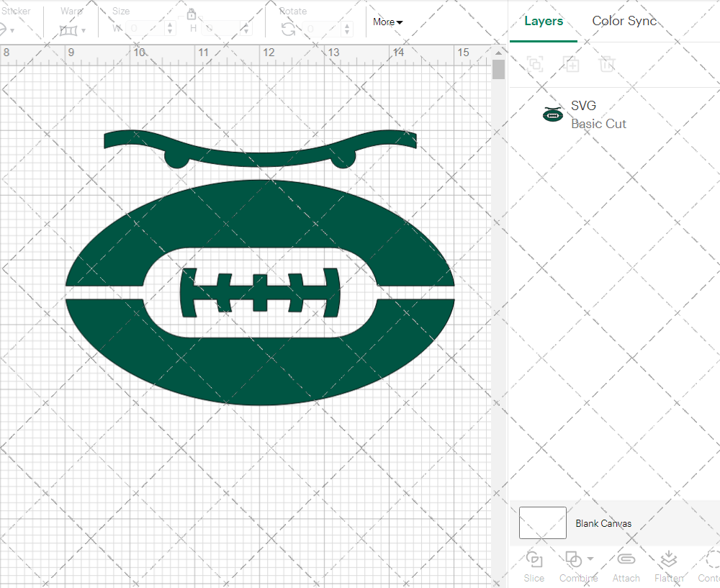Switch to the Color Sync tab

click(x=624, y=21)
